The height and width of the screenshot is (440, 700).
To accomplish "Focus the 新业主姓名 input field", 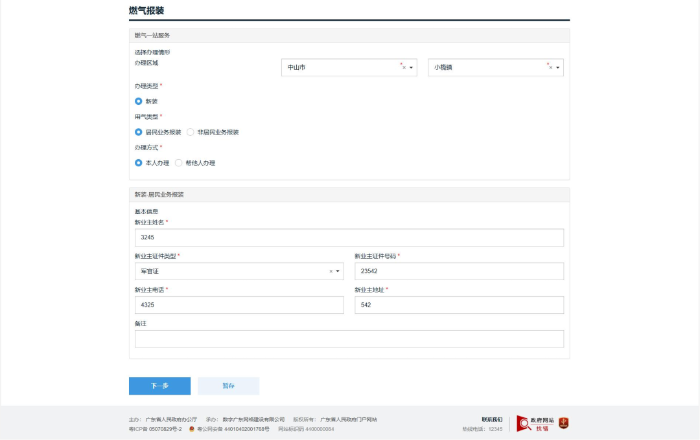I will pyautogui.click(x=349, y=238).
